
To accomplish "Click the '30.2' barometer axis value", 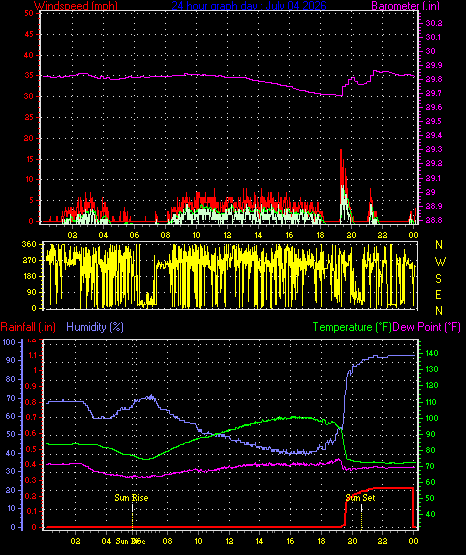I will point(434,23).
